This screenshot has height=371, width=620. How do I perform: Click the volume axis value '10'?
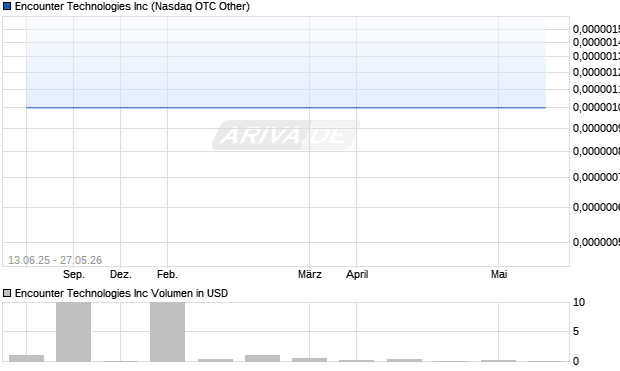point(579,303)
